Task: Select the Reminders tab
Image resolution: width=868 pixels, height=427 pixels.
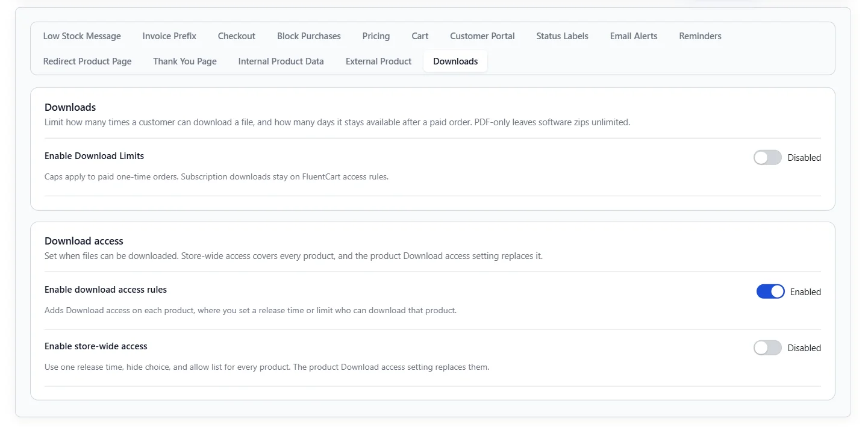Action: (700, 36)
